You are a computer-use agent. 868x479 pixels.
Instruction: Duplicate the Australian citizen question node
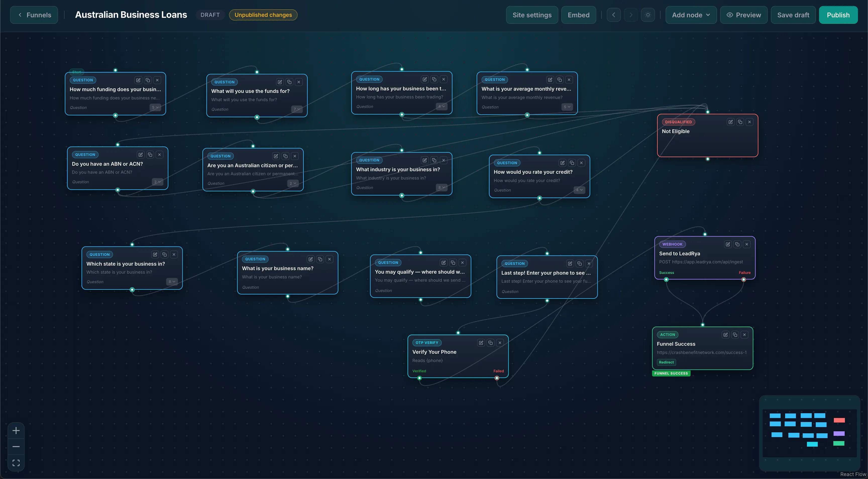[285, 156]
